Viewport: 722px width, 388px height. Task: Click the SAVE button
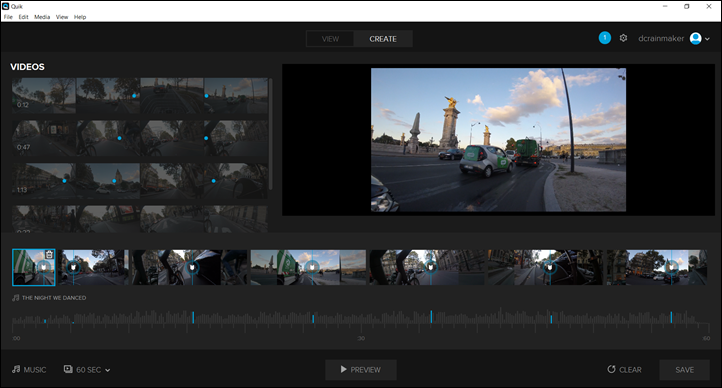(x=684, y=370)
